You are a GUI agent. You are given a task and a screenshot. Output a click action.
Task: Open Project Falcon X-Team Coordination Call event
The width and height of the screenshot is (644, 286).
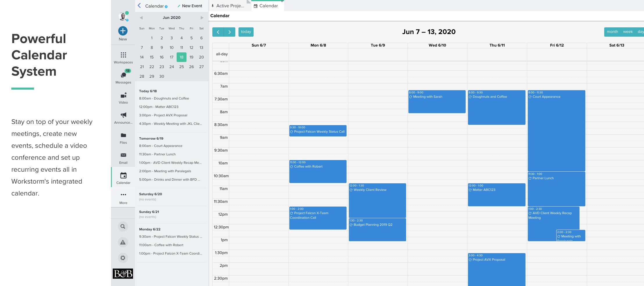coord(318,218)
